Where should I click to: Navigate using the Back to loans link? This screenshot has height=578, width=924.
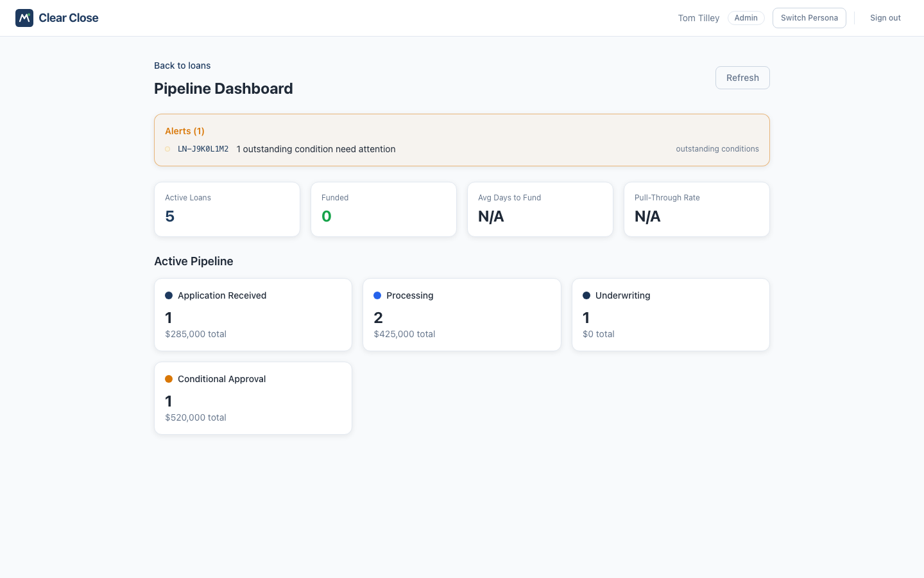coord(182,66)
